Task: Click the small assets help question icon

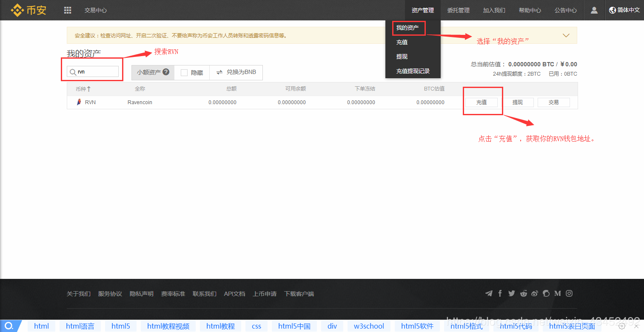Action: pyautogui.click(x=166, y=72)
